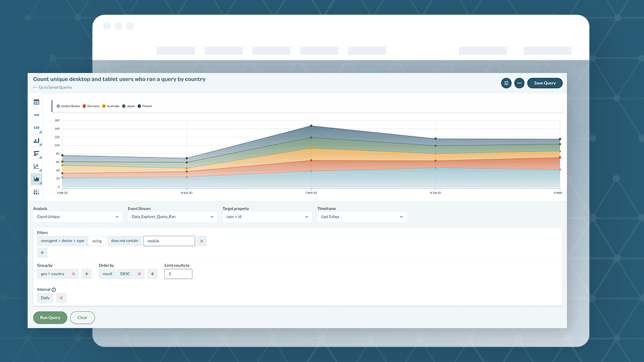Select the area chart view
Viewport: 644px width, 362px height.
pos(36,179)
